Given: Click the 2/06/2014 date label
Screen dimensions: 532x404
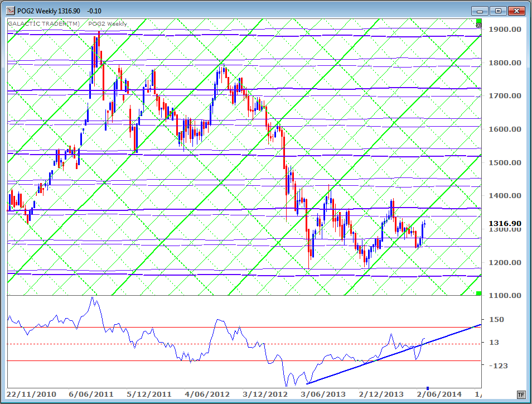Looking at the screenshot, I should (x=439, y=395).
